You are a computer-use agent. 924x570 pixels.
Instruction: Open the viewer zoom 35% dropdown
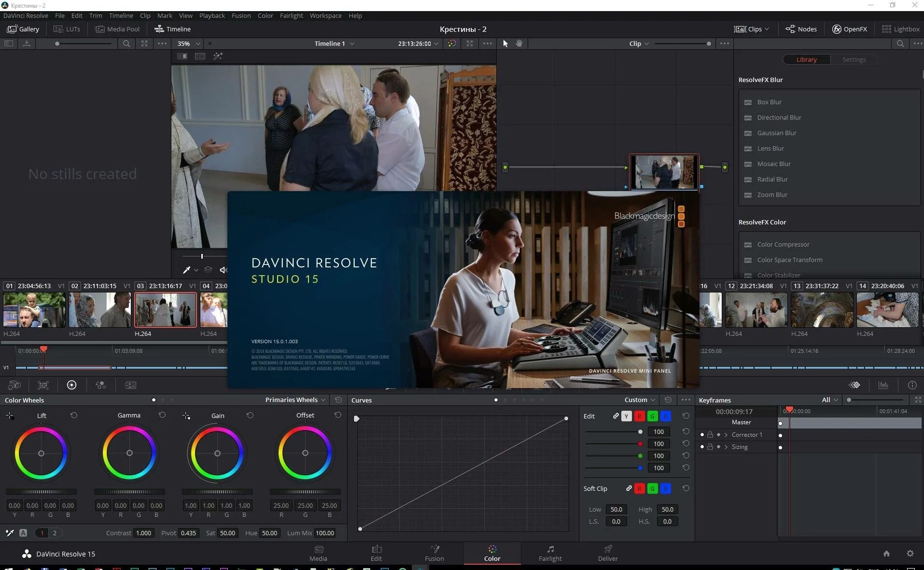[x=189, y=43]
